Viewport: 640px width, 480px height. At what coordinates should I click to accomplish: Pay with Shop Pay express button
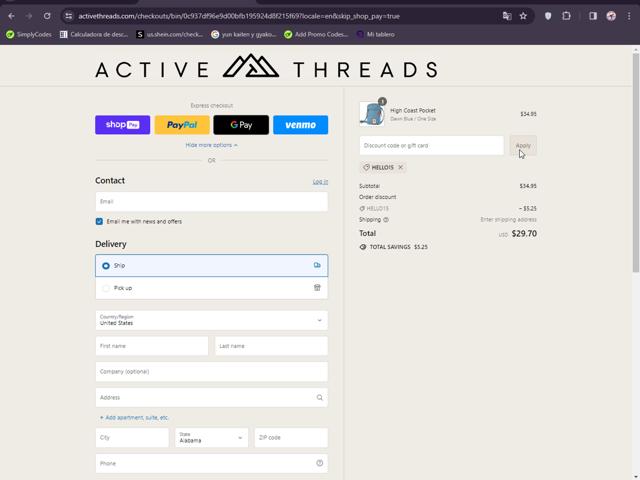click(122, 125)
